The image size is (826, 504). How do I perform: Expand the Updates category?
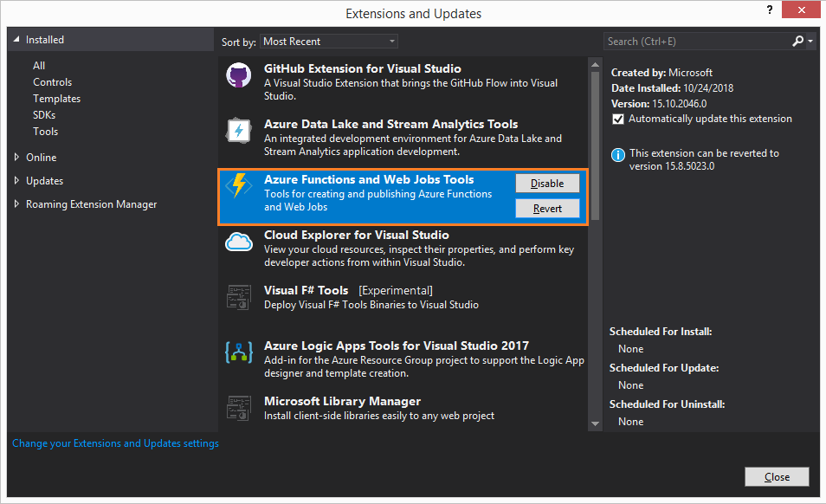pyautogui.click(x=16, y=181)
